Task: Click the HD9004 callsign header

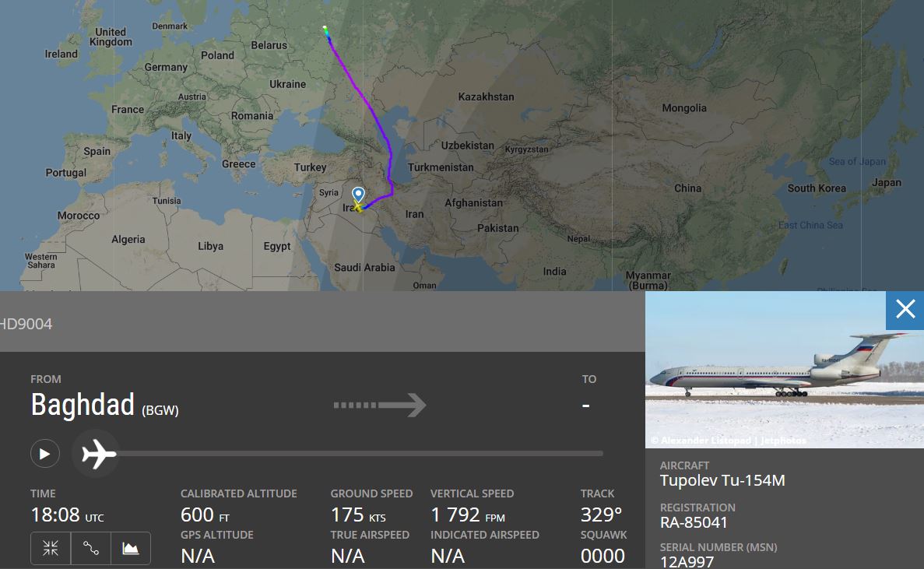Action: 26,324
